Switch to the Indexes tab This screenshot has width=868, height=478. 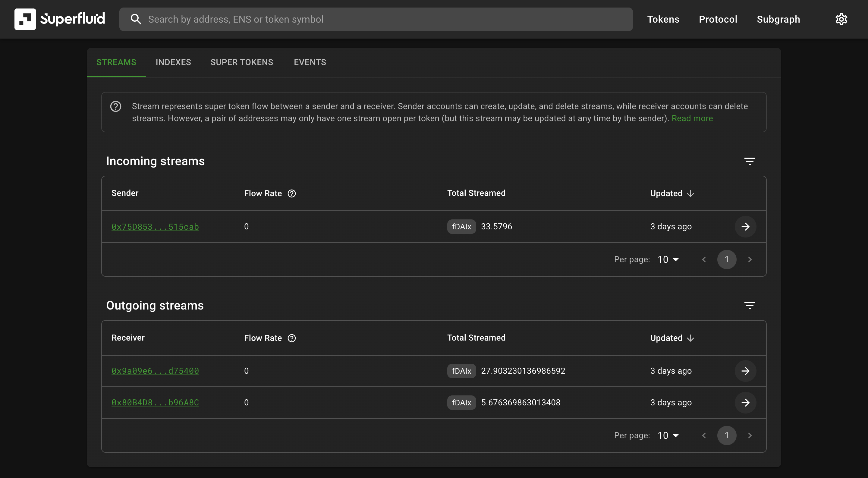point(173,62)
